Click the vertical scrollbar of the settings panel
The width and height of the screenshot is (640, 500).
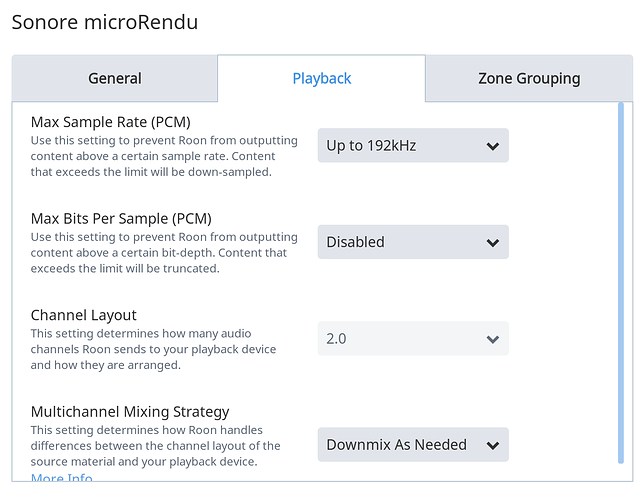pyautogui.click(x=621, y=283)
